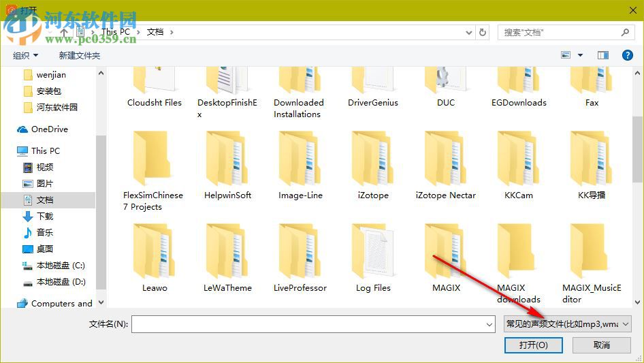Viewport: 644px width, 363px height.
Task: Click file list scroll up arrow
Action: 637,73
